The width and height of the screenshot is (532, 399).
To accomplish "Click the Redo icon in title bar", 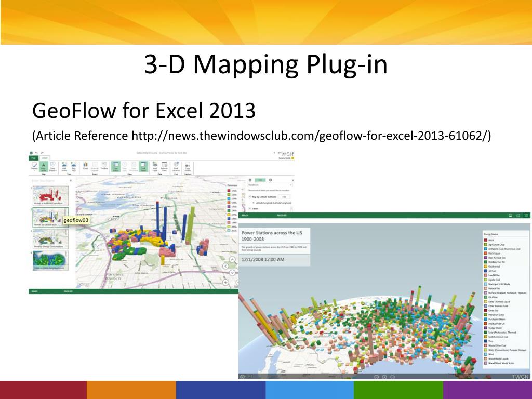I will tap(42, 153).
